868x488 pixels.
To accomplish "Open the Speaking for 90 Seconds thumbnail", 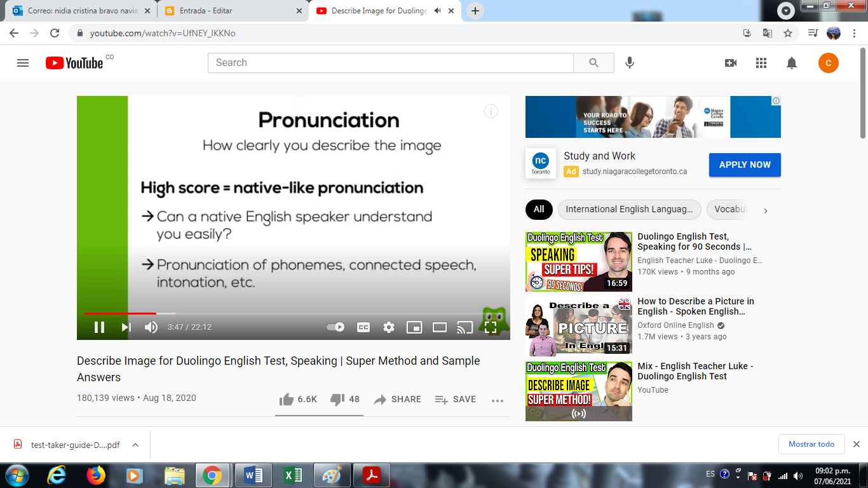I will (x=579, y=262).
